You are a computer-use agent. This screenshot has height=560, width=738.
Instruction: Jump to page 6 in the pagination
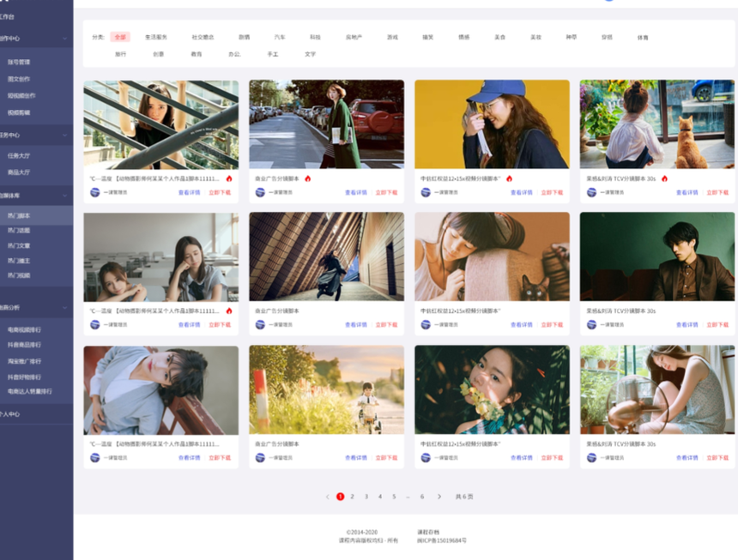[x=422, y=497]
